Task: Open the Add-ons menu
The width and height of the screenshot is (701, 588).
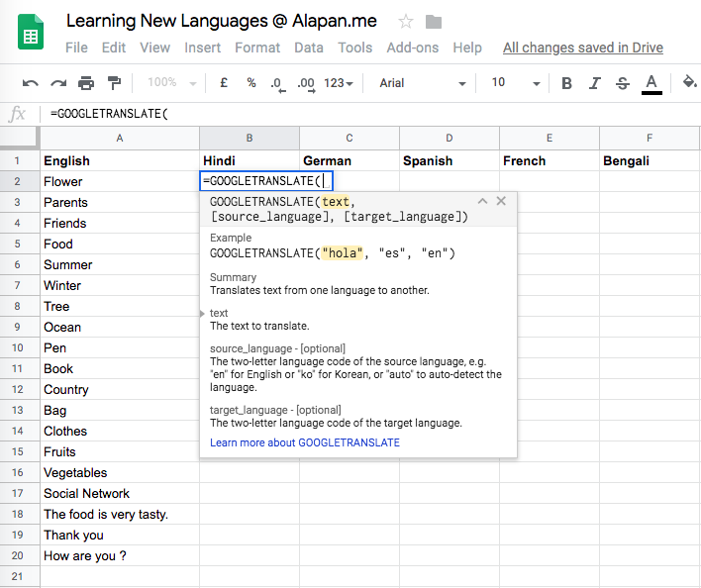Action: coord(413,48)
